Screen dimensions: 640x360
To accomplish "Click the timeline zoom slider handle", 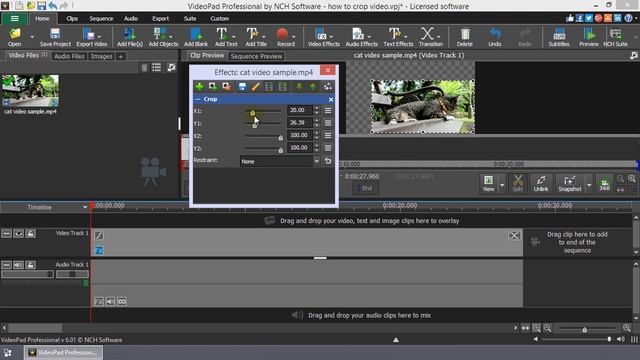I will [x=584, y=329].
